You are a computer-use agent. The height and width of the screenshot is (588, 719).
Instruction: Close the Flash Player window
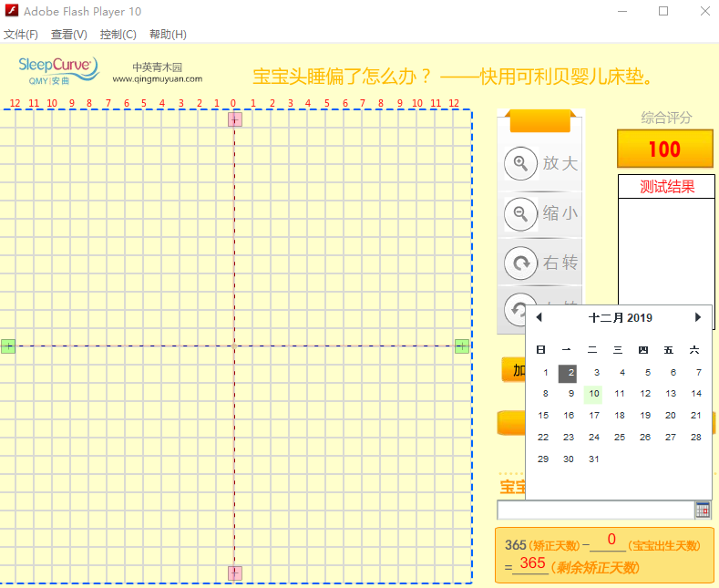pos(705,11)
